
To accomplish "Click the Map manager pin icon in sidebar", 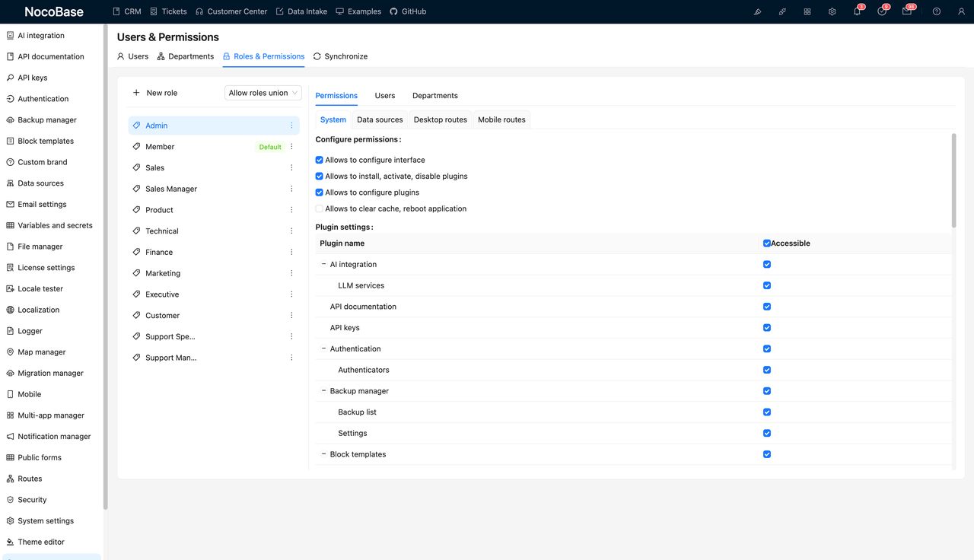I will (x=11, y=352).
